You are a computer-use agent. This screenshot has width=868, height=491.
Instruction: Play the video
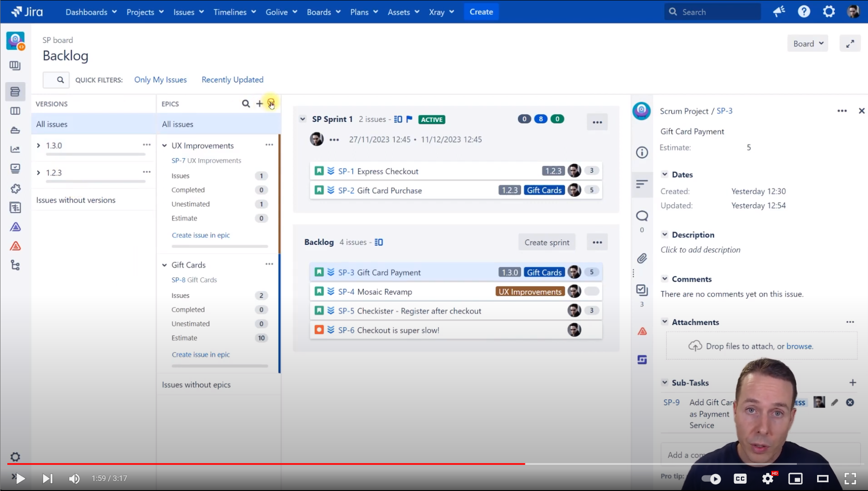pyautogui.click(x=20, y=479)
